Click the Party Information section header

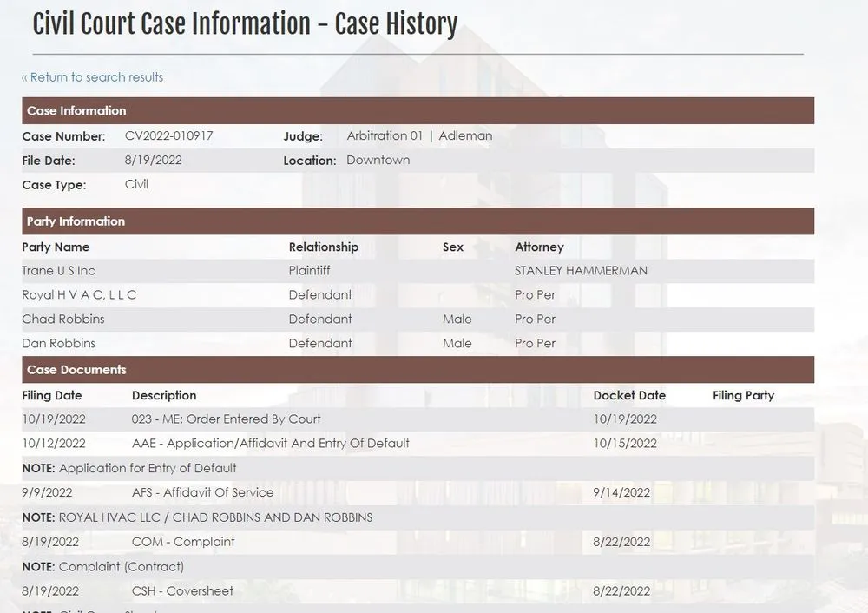tap(76, 221)
